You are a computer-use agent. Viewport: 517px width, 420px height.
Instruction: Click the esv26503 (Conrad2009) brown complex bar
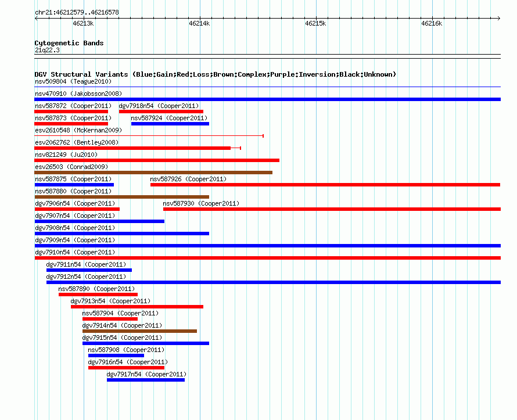coord(153,173)
